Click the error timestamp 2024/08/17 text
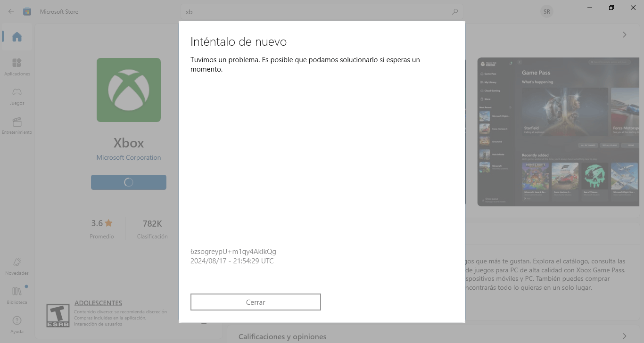Screen dimensions: 644x343 (x=232, y=261)
